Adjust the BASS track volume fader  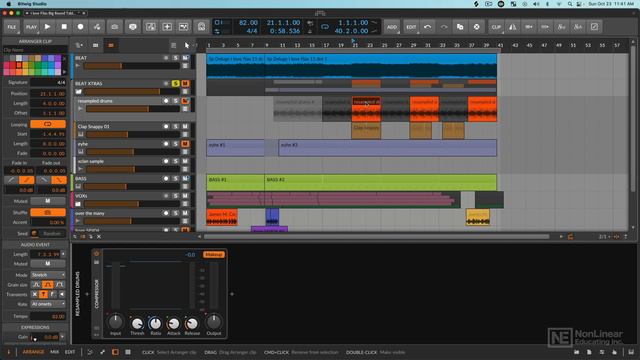(131, 187)
